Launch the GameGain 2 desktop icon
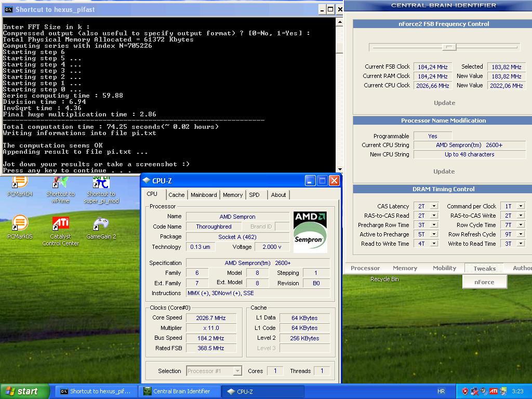The width and height of the screenshot is (532, 399). tap(101, 228)
